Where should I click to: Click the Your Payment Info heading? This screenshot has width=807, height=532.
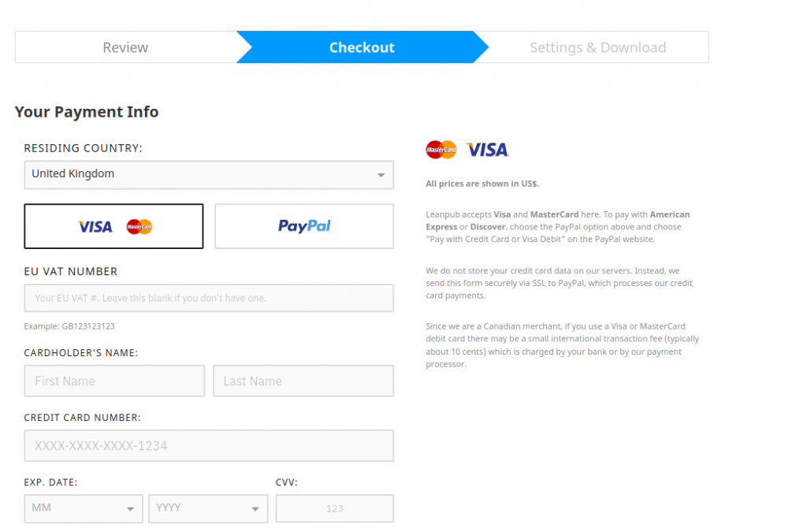tap(87, 112)
